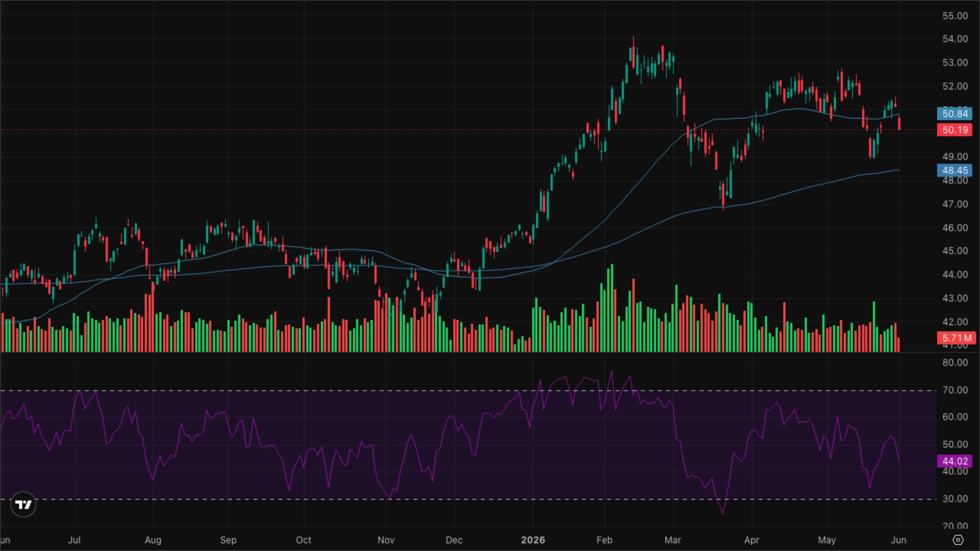Select the Sep date label
Viewport: 980px width, 551px height.
(x=228, y=540)
